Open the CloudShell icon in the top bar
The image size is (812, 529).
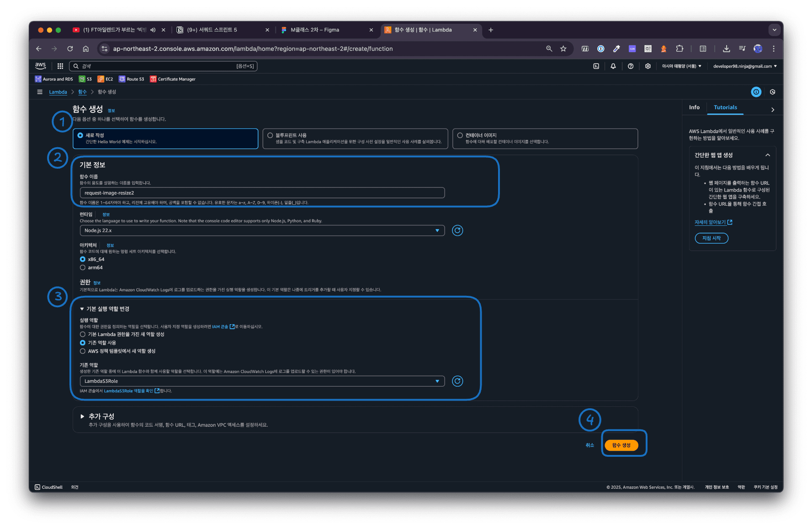tap(596, 66)
